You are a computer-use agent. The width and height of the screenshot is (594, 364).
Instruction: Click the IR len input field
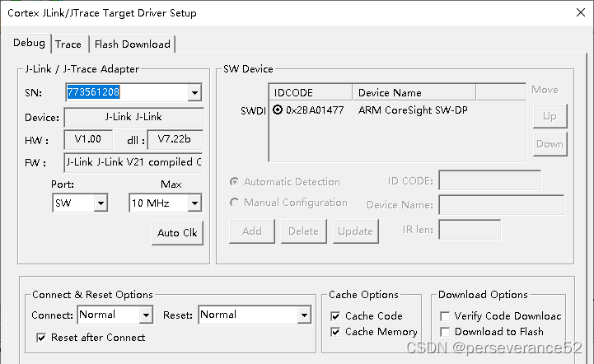click(x=470, y=230)
